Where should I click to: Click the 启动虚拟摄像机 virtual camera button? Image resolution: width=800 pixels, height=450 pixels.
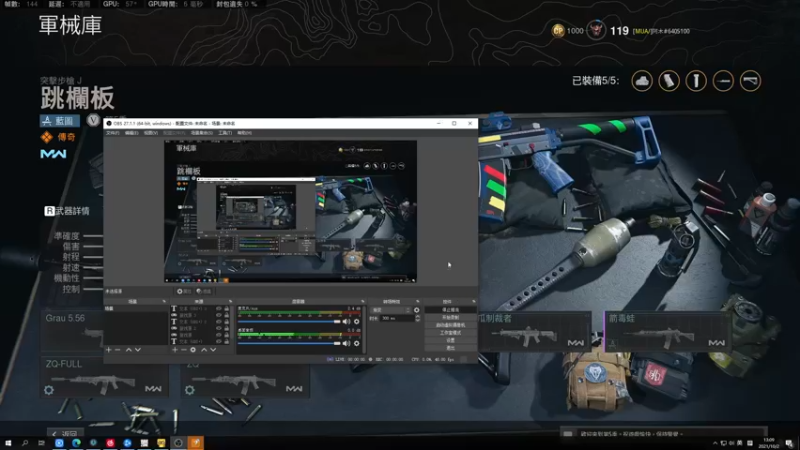click(450, 325)
